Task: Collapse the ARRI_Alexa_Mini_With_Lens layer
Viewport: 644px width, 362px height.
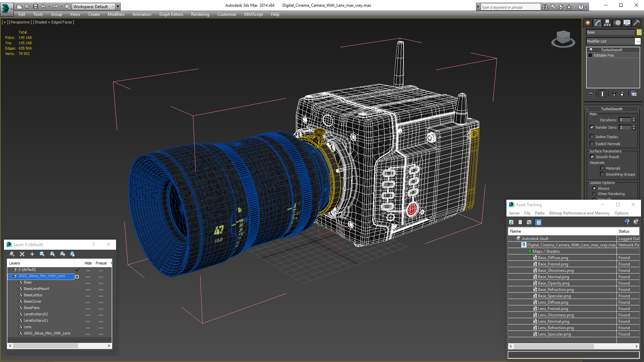Action: click(10, 276)
